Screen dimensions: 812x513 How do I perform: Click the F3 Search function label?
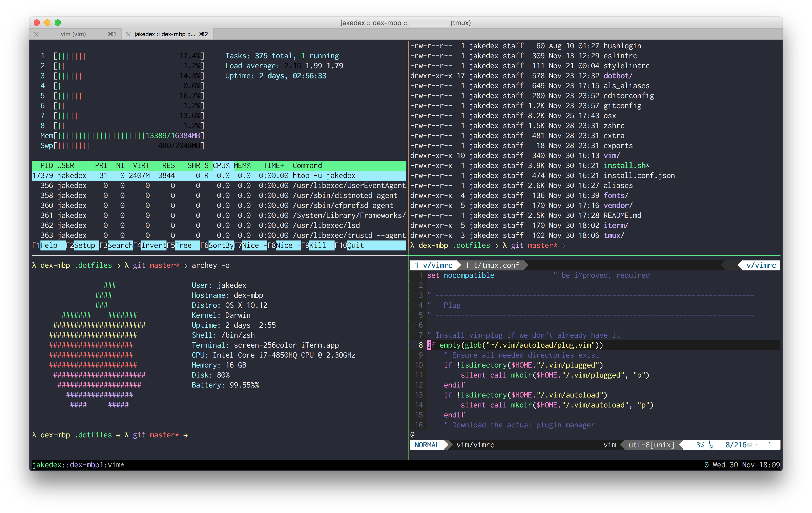tap(120, 245)
